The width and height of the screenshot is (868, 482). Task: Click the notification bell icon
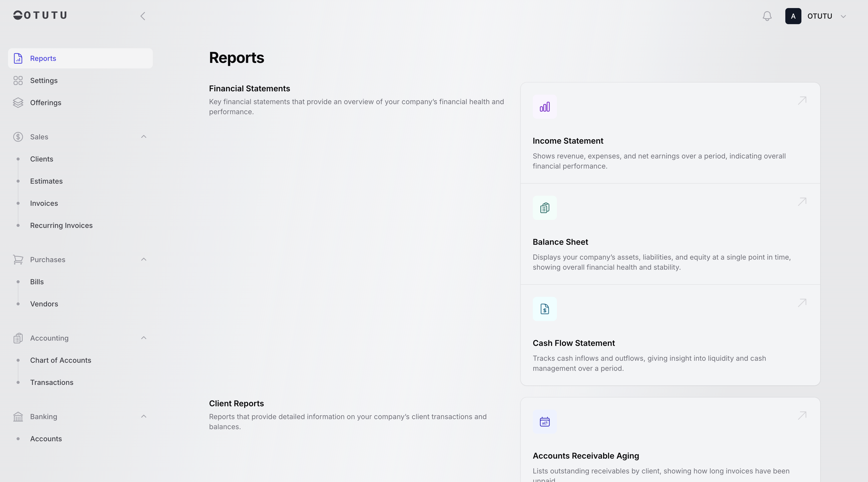coord(767,16)
